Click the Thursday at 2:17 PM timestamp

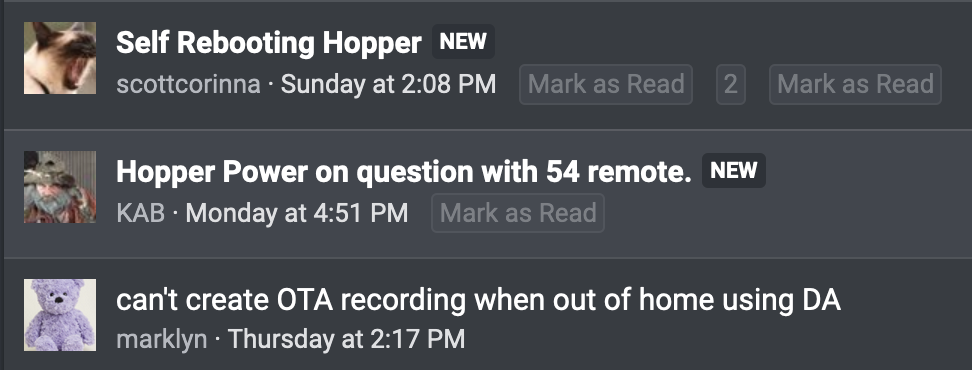[x=347, y=338]
